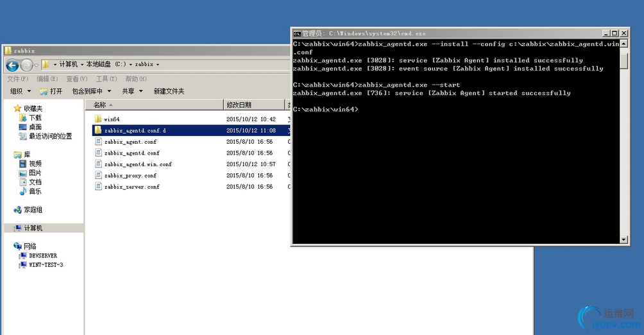Open the 工具(T) menu
This screenshot has height=335, width=644.
coord(106,78)
